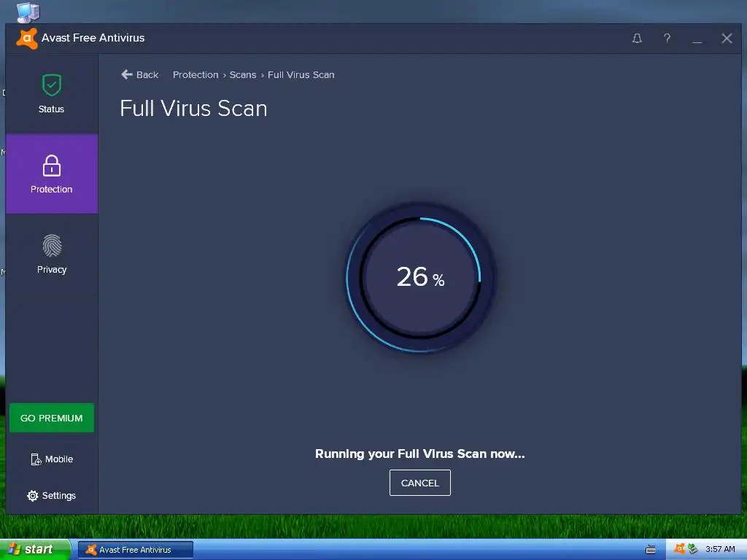
Task: Go Back using the arrow
Action: 139,75
